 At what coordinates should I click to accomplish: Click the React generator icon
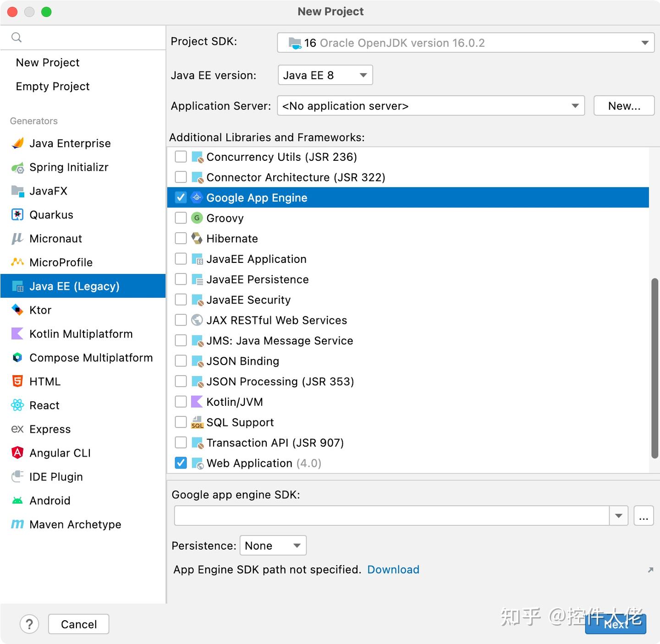(x=17, y=405)
